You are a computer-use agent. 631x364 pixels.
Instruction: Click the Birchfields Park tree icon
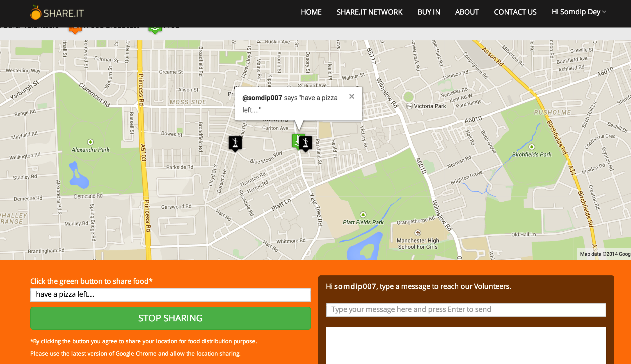[x=532, y=147]
